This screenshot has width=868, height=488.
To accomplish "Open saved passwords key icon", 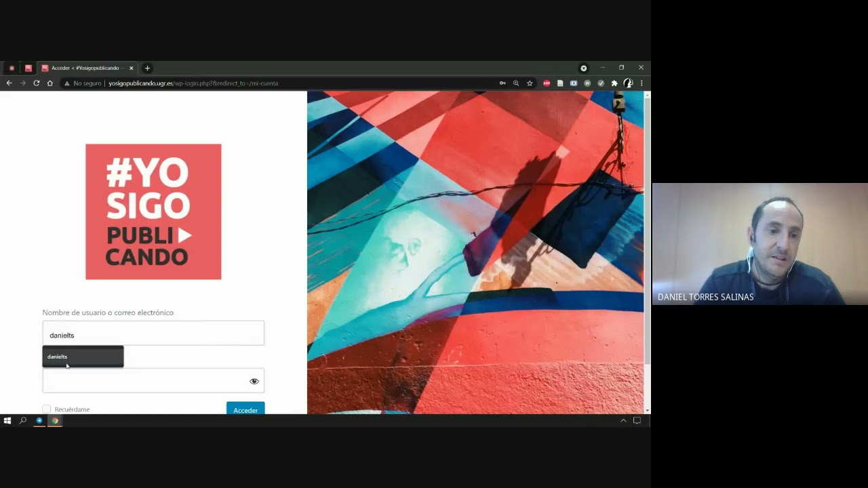I will pos(502,83).
